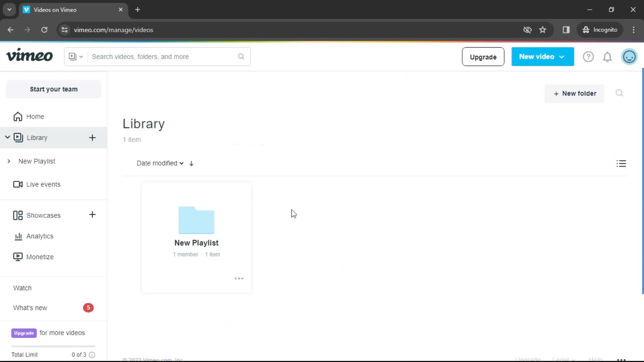The height and width of the screenshot is (362, 644).
Task: Click the Upgrade button in header
Action: click(483, 57)
